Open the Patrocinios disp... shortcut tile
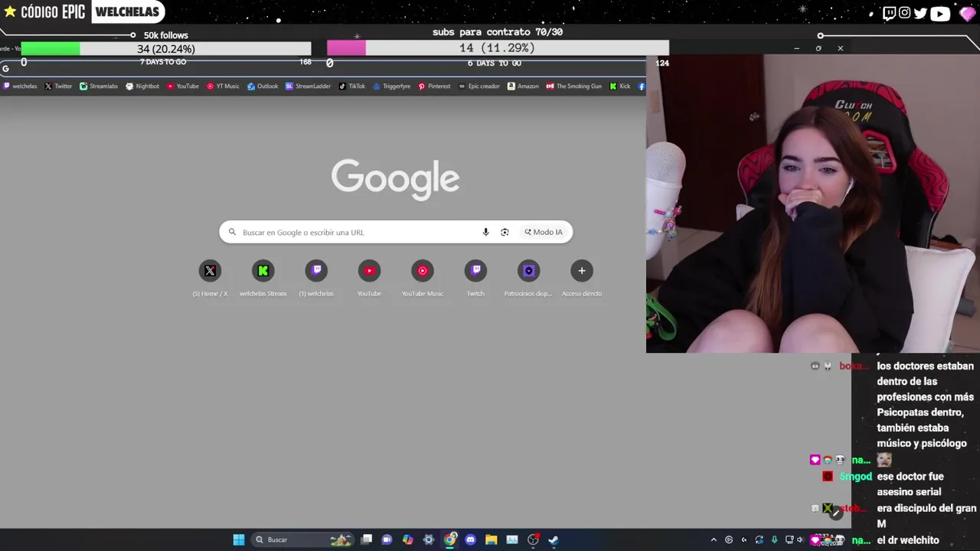Viewport: 980px width, 551px height. [x=528, y=278]
